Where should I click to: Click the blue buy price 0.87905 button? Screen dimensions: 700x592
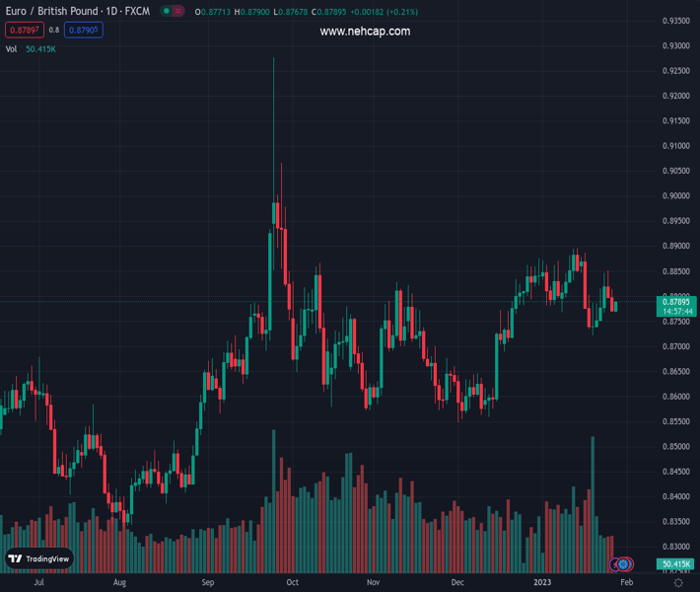click(84, 30)
